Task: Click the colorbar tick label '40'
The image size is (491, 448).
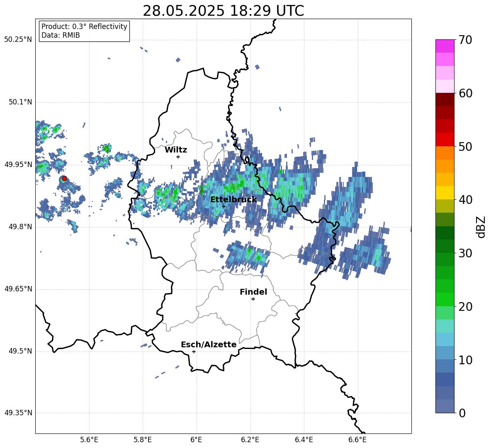Action: coord(465,200)
